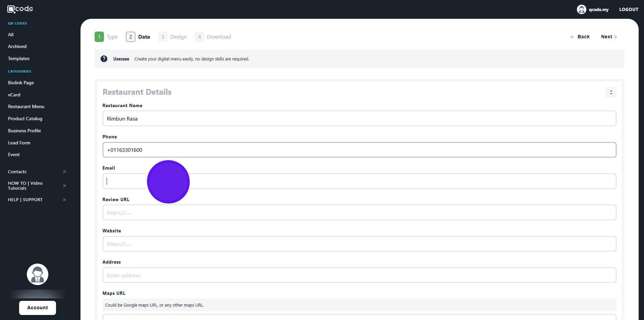Click the user avatar icon beside qcode.my

[581, 9]
